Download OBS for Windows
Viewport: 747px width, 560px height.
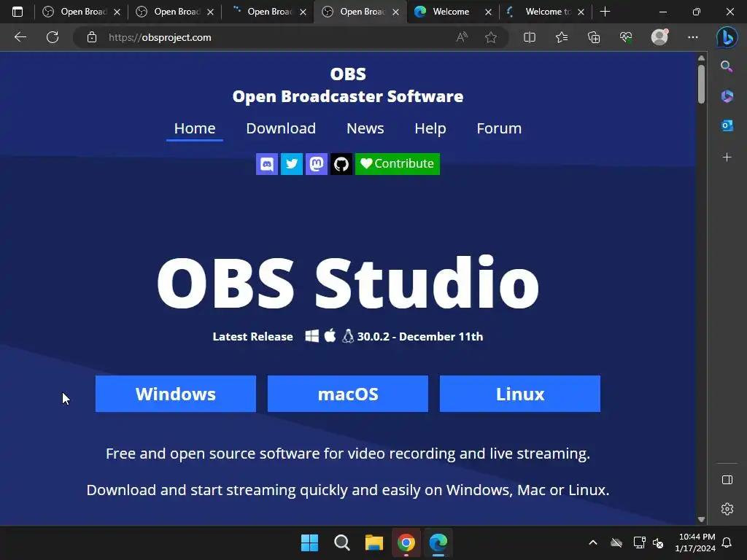[175, 394]
